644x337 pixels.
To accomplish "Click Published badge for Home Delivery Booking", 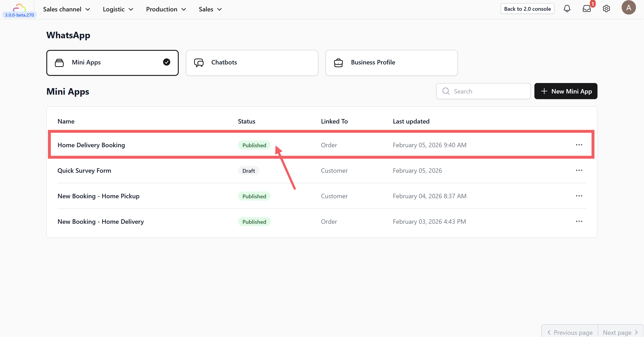I will (254, 145).
